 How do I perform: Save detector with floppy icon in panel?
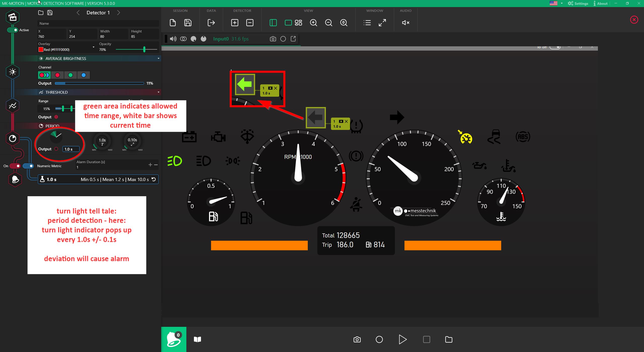coord(50,13)
